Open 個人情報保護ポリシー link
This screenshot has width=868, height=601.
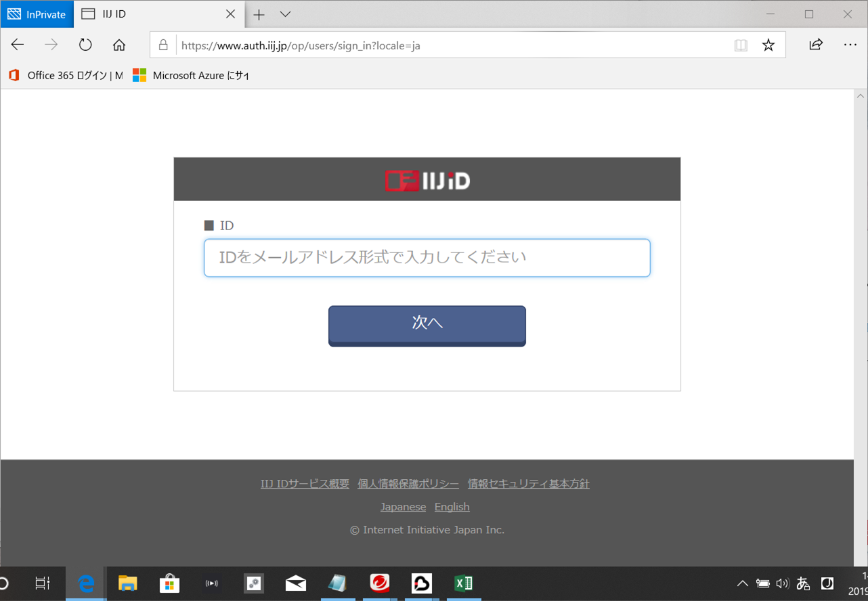pyautogui.click(x=408, y=484)
